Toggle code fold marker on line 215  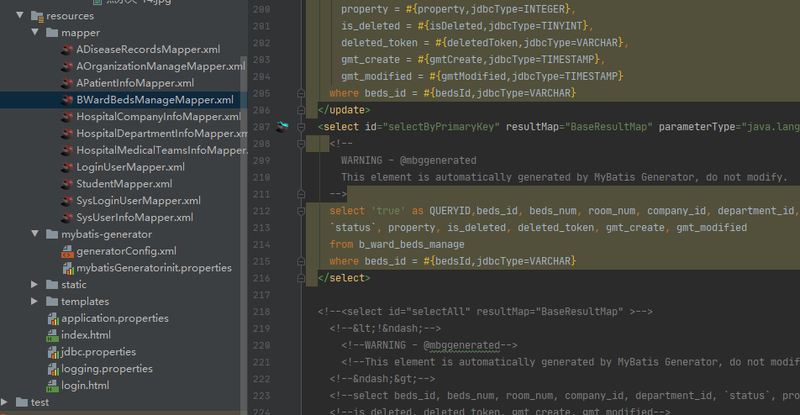pyautogui.click(x=301, y=261)
